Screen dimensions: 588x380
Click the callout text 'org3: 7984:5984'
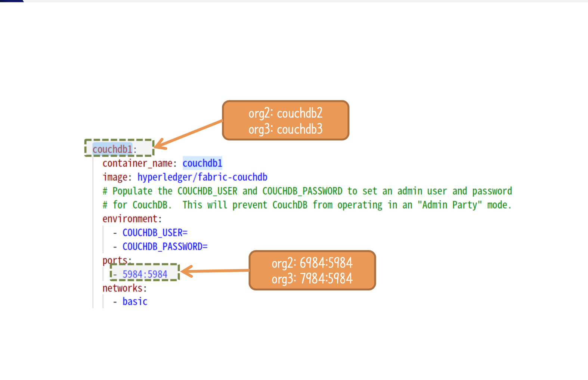tap(312, 278)
